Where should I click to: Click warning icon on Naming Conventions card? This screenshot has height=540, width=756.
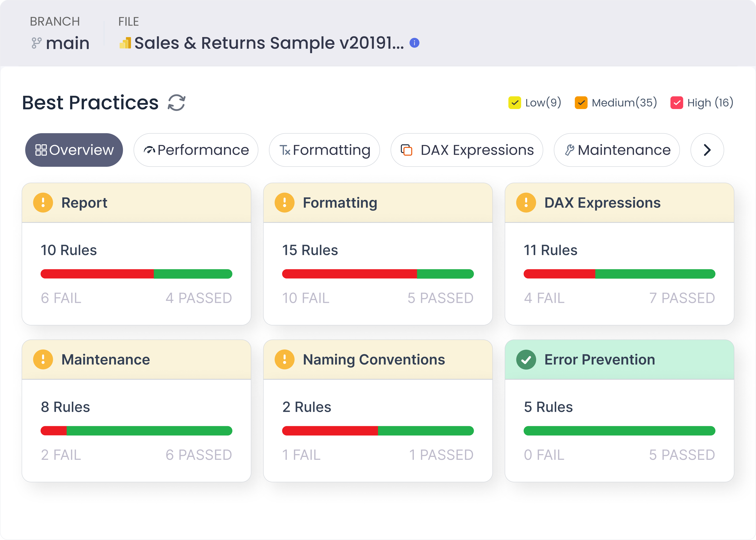pos(284,359)
